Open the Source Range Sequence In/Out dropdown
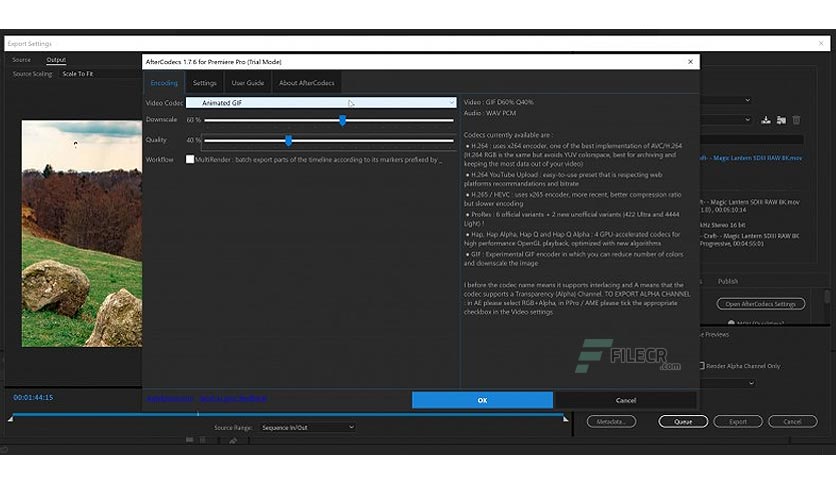The image size is (836, 484). 307,427
